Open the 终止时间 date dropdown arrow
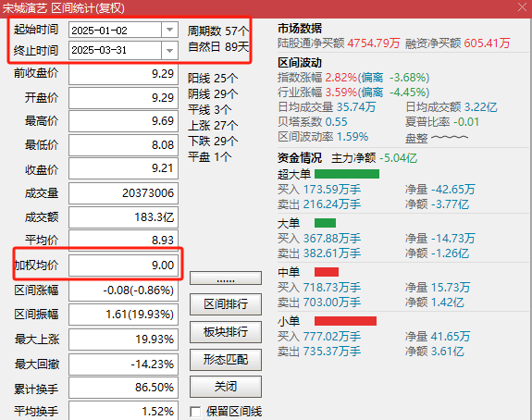Image resolution: width=532 pixels, height=420 pixels. point(169,51)
